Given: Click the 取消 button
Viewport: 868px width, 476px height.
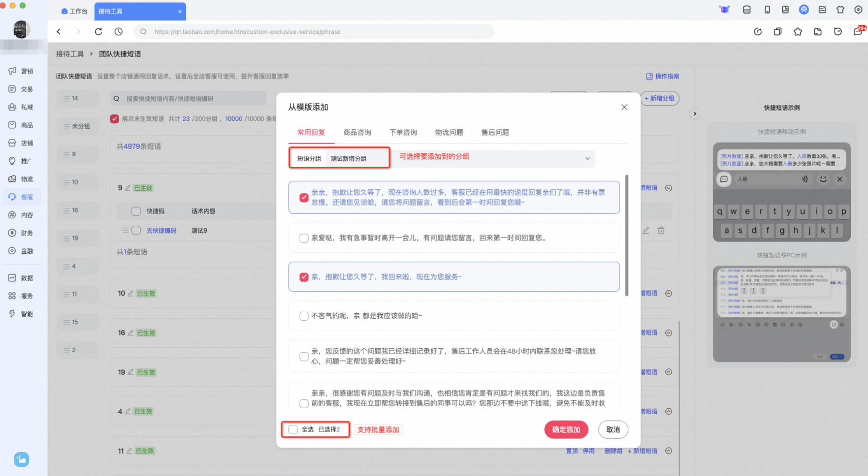Looking at the screenshot, I should click(x=613, y=429).
